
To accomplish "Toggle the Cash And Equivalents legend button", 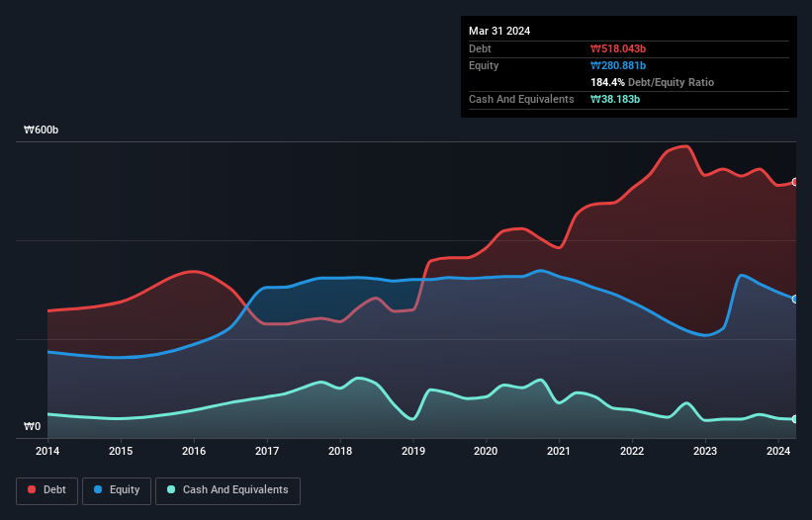I will click(x=227, y=490).
